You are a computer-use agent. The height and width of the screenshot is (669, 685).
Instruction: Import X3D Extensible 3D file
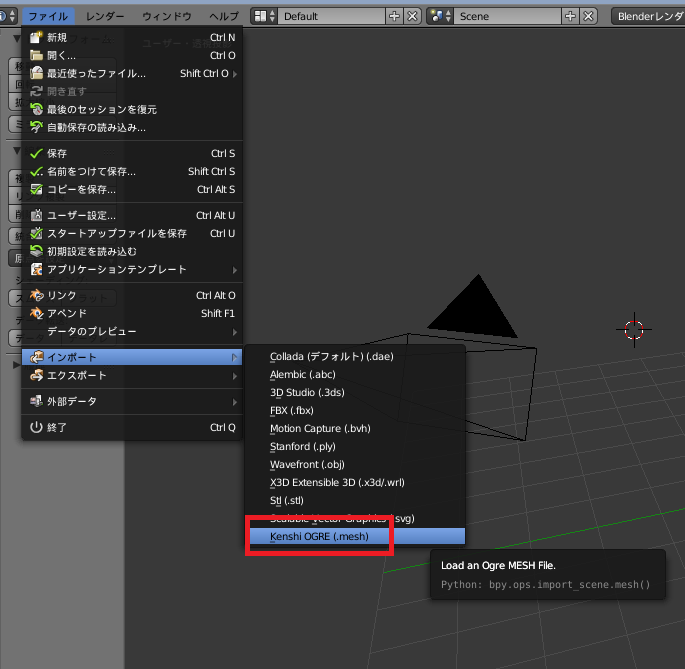(x=356, y=482)
